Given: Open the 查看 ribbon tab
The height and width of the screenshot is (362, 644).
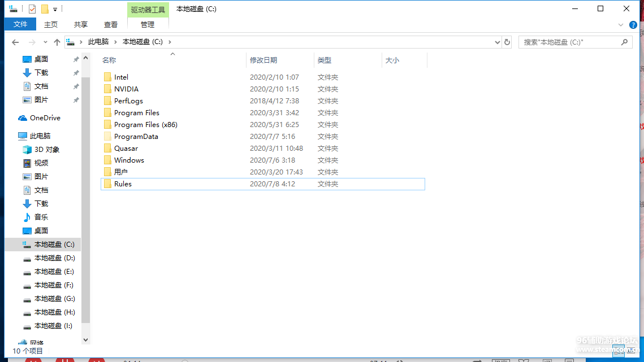Looking at the screenshot, I should (x=111, y=25).
